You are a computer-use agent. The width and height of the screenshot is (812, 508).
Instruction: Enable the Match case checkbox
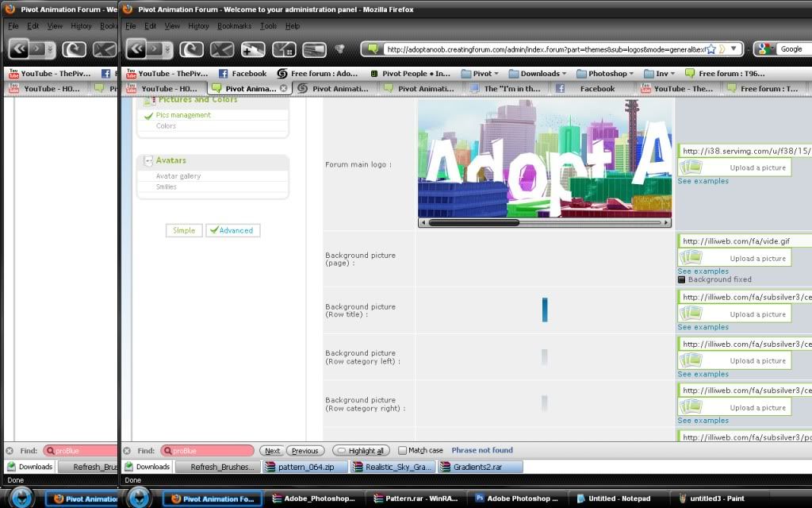(402, 451)
